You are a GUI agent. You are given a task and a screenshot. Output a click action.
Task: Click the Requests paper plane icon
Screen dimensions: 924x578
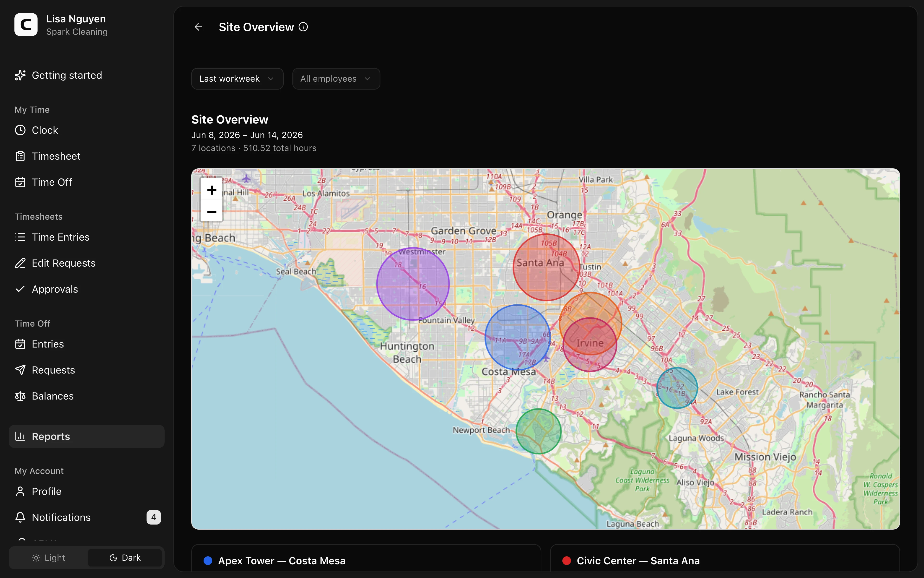(20, 370)
